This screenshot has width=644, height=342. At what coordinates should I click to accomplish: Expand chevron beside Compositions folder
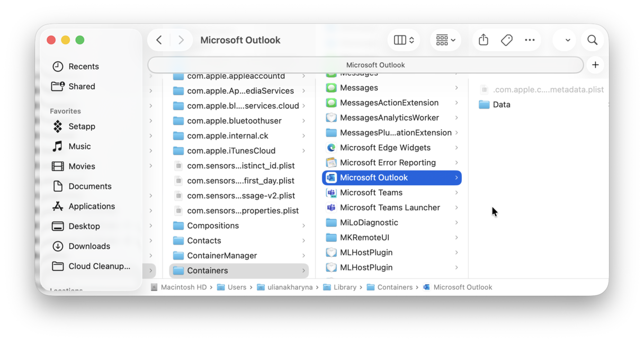coord(303,226)
